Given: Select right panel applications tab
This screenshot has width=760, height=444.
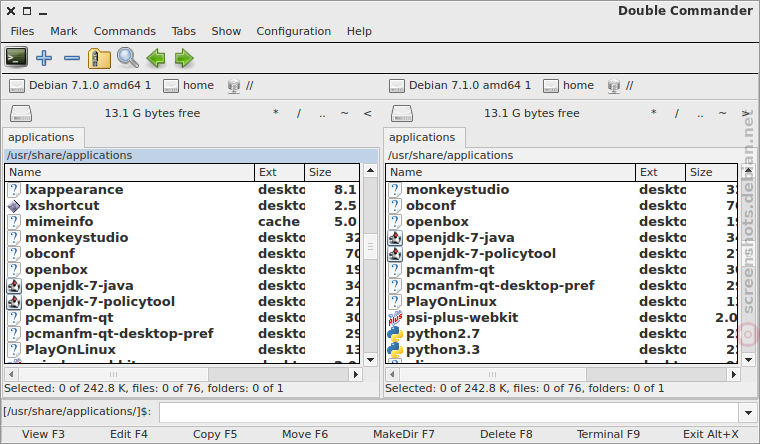Looking at the screenshot, I should pos(424,138).
